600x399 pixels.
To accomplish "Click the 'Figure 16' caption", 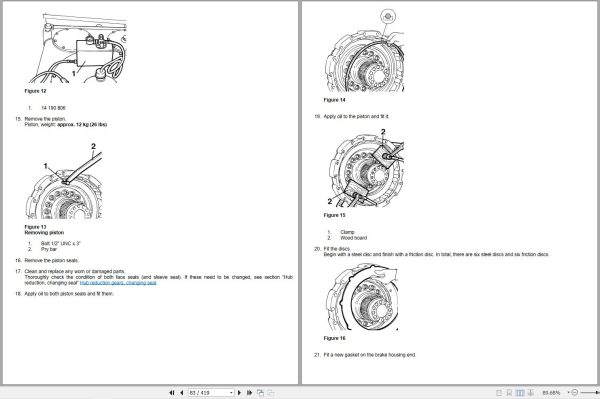I will (x=334, y=338).
